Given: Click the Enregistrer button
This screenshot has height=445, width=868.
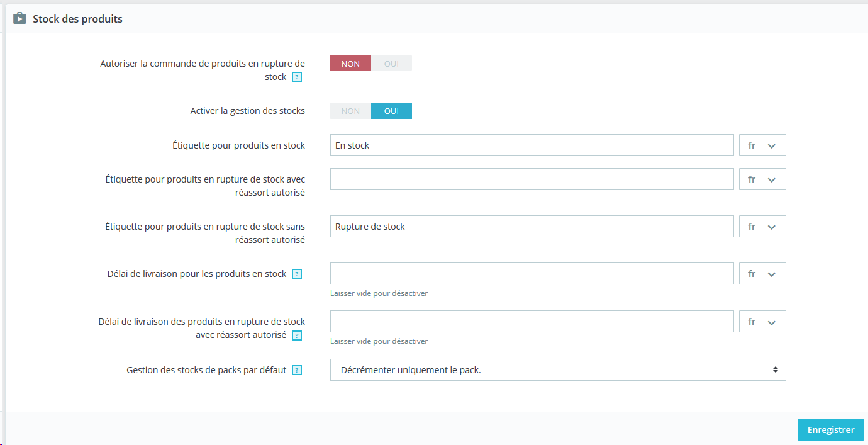Looking at the screenshot, I should (x=831, y=430).
